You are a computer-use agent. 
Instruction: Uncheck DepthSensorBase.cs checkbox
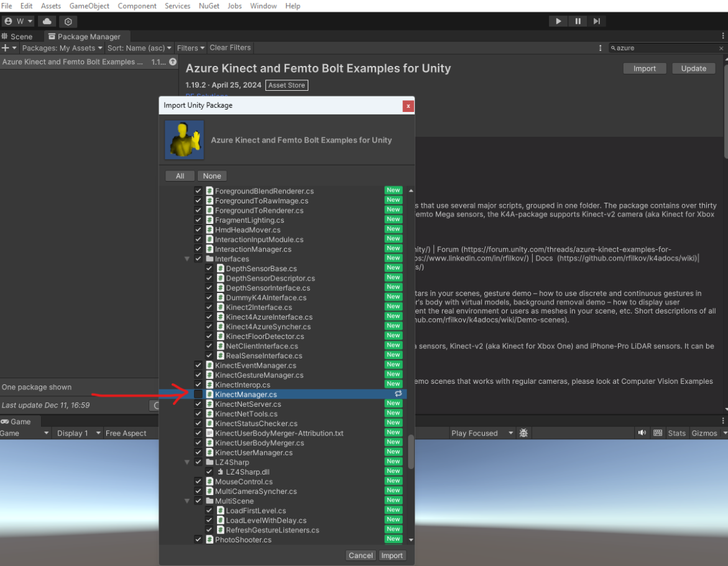coord(210,268)
